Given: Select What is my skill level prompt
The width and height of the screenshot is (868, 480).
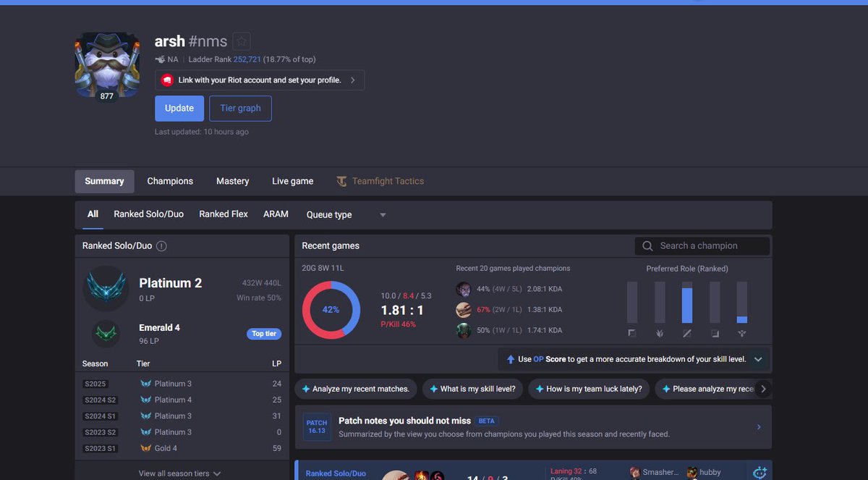Looking at the screenshot, I should pyautogui.click(x=473, y=389).
